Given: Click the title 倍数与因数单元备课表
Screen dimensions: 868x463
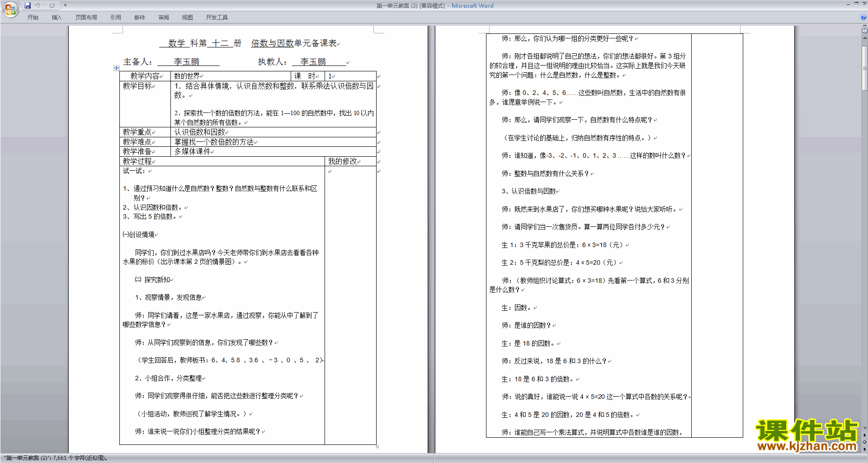Looking at the screenshot, I should 294,43.
